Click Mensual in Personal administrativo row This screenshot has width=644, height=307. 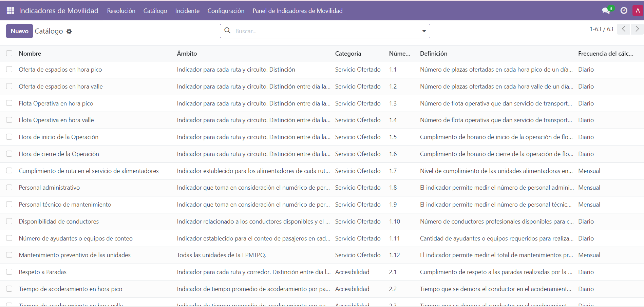[x=589, y=188]
